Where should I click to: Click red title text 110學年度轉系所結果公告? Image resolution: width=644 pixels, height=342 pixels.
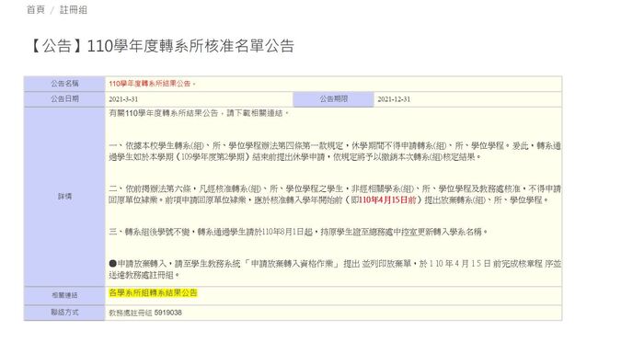coord(152,84)
